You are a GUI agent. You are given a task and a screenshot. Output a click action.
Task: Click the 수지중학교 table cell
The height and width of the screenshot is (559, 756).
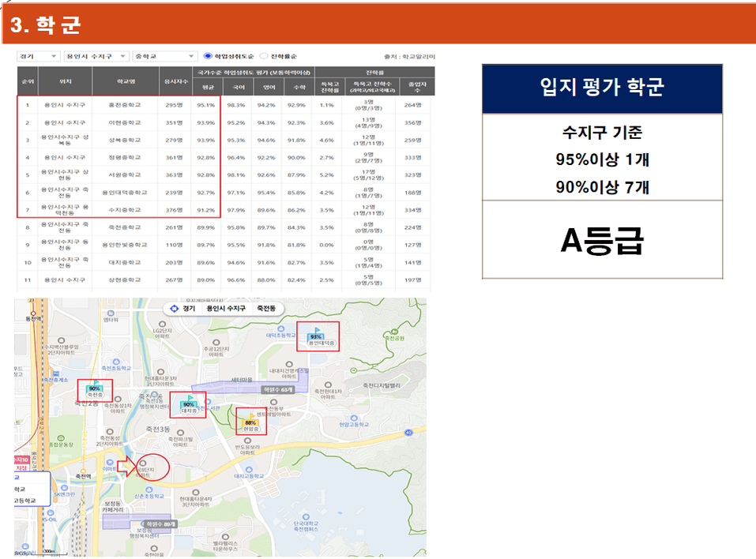tap(125, 210)
